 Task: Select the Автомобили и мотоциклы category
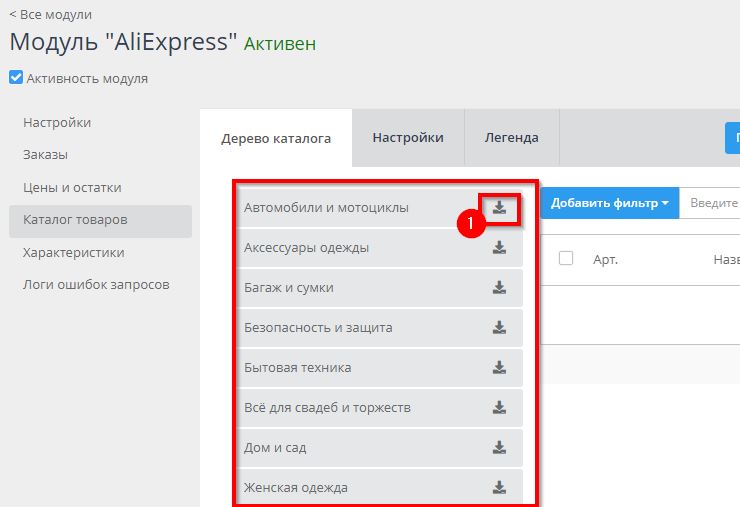coord(380,208)
